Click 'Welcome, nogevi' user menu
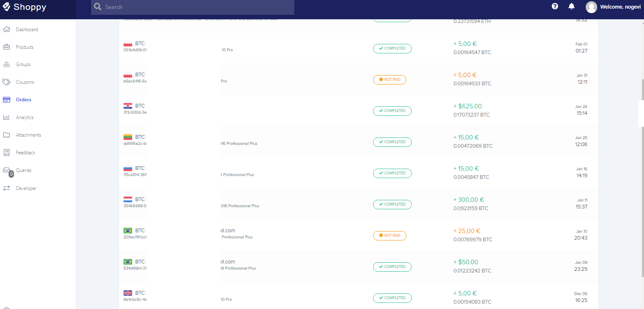This screenshot has width=644, height=309. pos(620,7)
